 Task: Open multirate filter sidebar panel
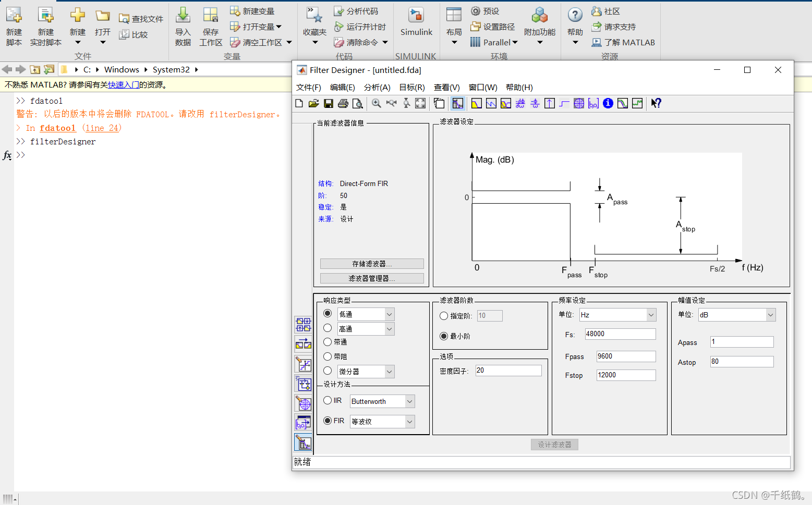(303, 325)
